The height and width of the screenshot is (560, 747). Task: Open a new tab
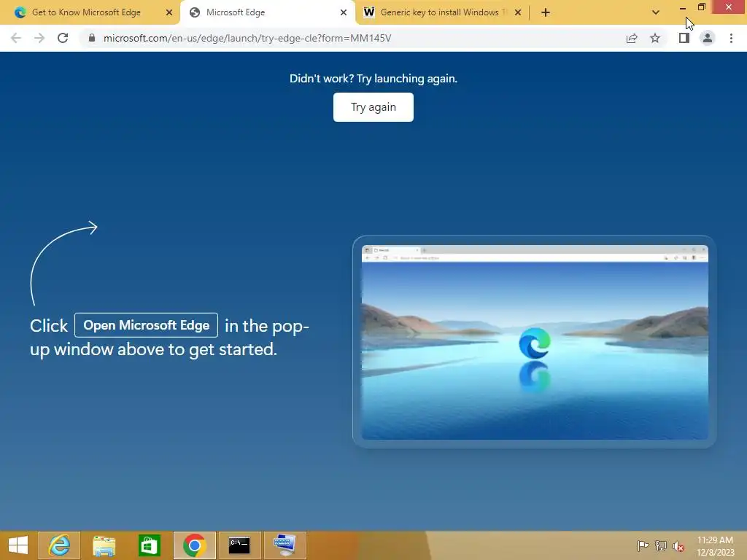[x=546, y=12]
